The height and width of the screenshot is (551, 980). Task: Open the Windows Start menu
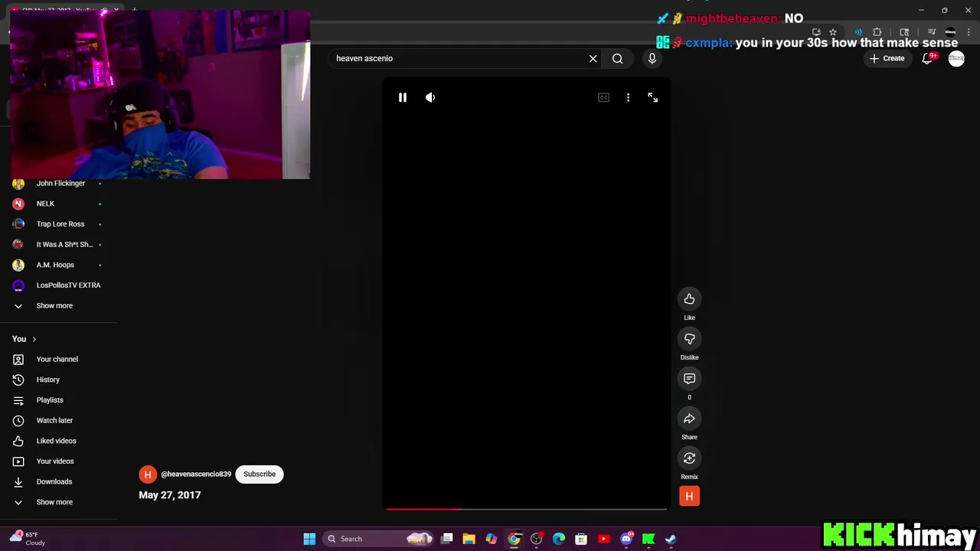point(309,540)
